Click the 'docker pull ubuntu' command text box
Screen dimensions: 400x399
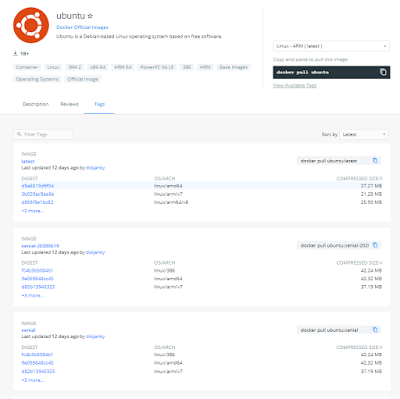click(x=331, y=72)
